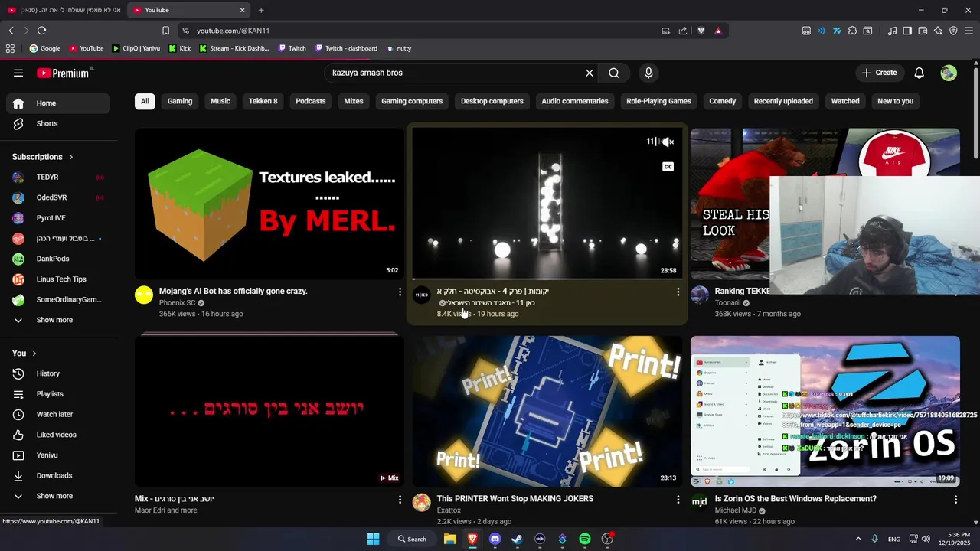Open options for Zorin OS video
This screenshot has height=551, width=980.
[955, 500]
